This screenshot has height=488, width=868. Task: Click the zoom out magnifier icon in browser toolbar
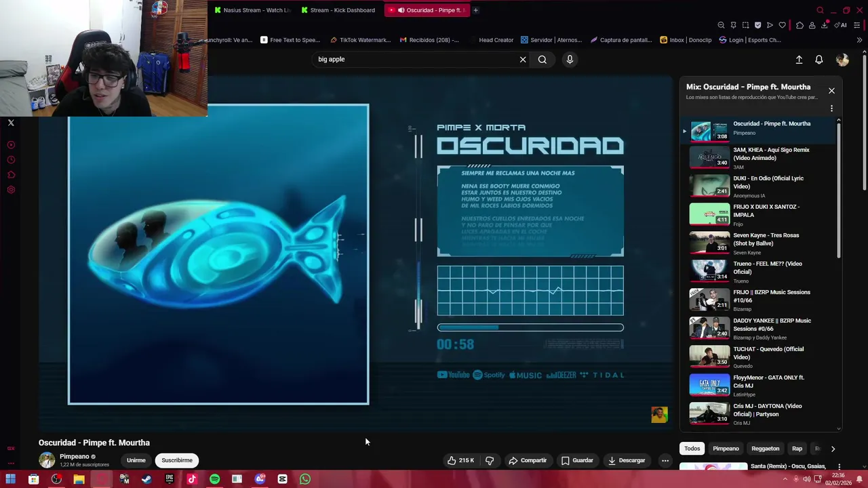pyautogui.click(x=721, y=25)
